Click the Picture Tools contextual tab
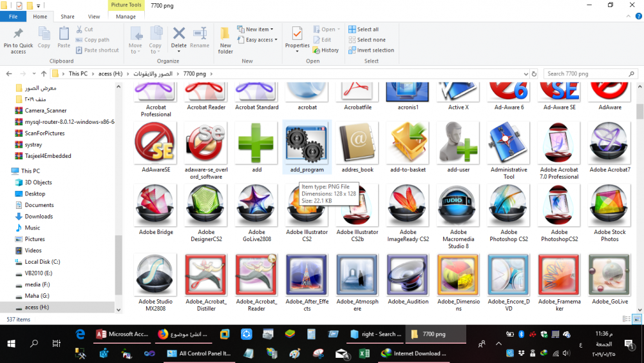This screenshot has height=363, width=644. point(126,5)
